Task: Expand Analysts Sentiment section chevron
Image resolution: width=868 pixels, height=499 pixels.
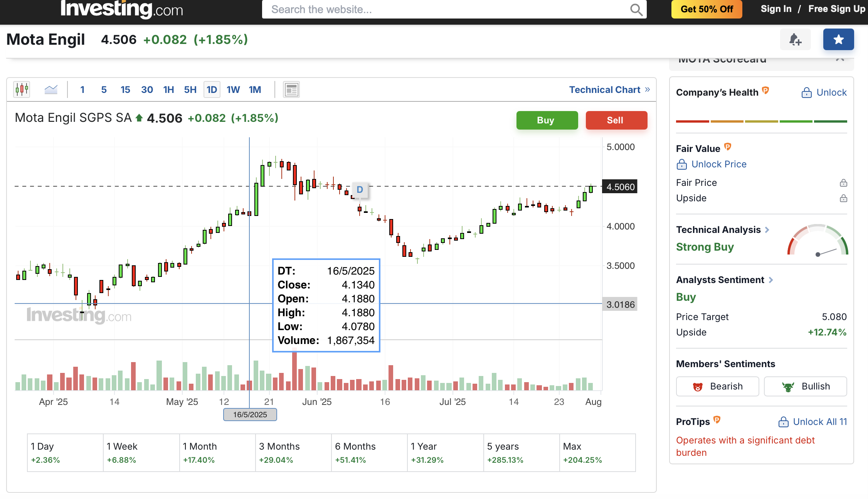Action: pos(771,280)
